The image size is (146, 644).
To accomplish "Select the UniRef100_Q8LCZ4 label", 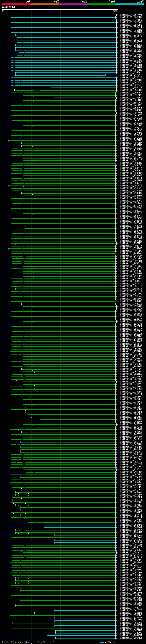I will (131, 334).
